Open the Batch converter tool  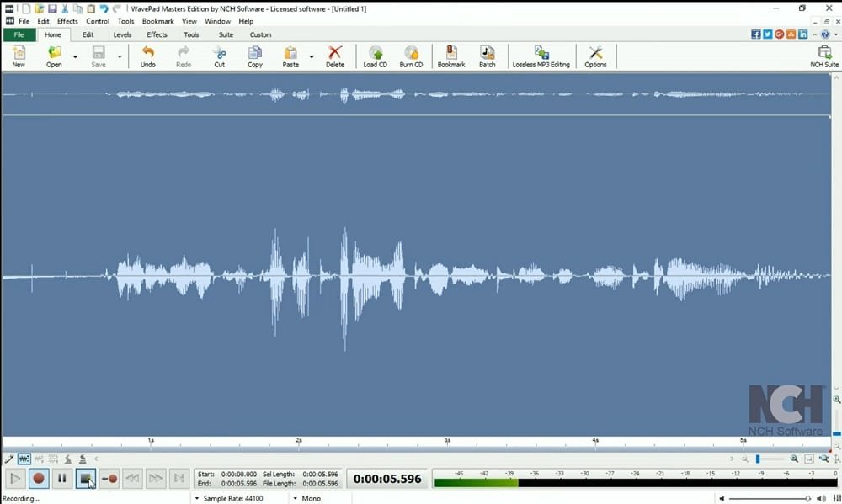[487, 56]
